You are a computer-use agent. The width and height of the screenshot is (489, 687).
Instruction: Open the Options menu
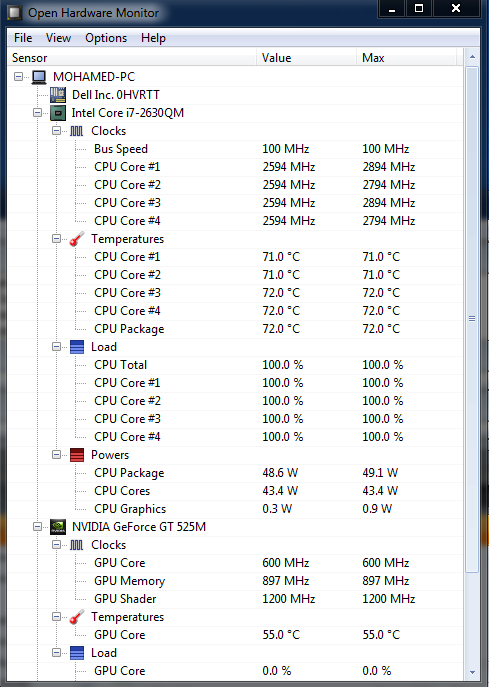click(106, 38)
